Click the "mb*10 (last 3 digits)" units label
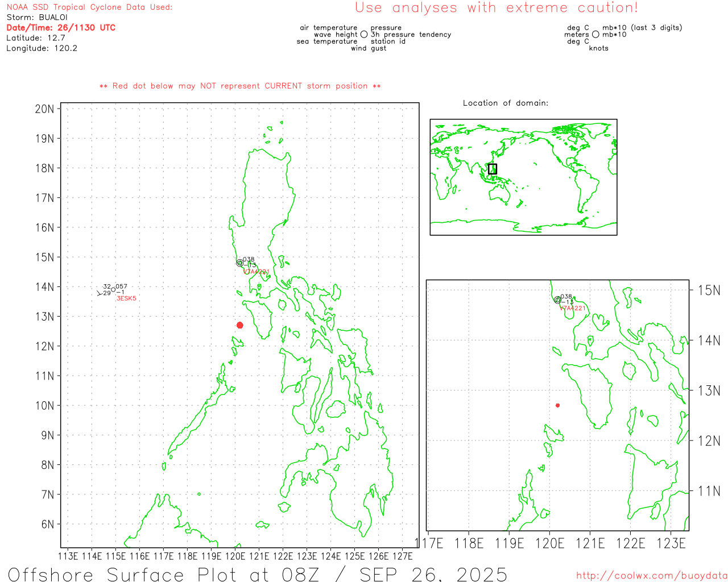 click(642, 27)
